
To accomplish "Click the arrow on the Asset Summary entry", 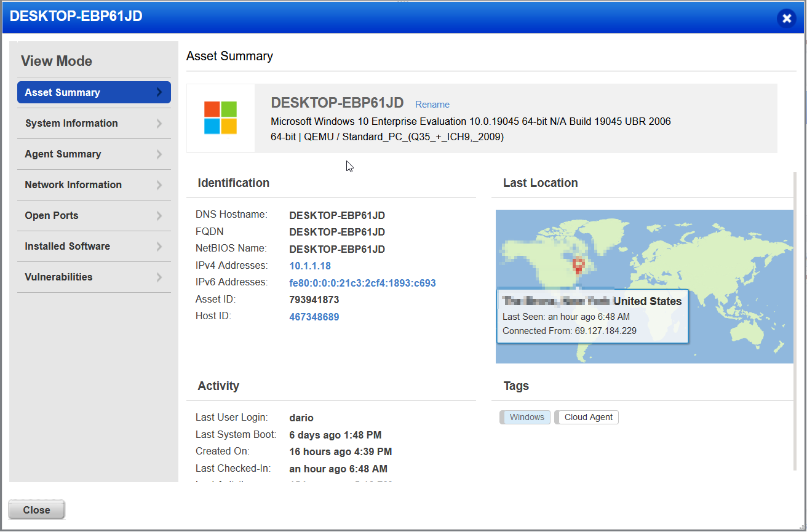I will coord(161,92).
